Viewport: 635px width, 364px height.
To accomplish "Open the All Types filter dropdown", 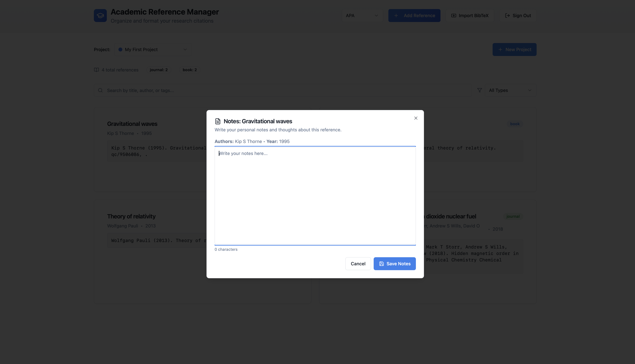I will point(511,90).
